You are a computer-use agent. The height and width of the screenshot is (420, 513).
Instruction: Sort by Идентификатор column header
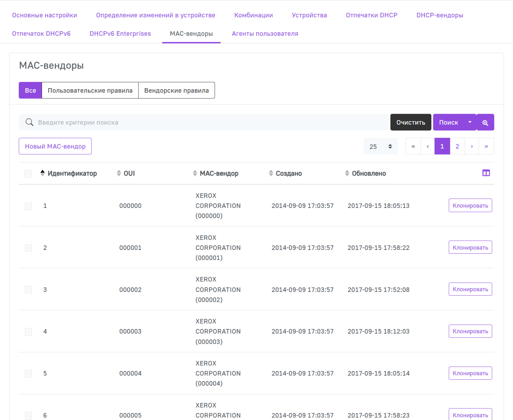[x=72, y=173]
